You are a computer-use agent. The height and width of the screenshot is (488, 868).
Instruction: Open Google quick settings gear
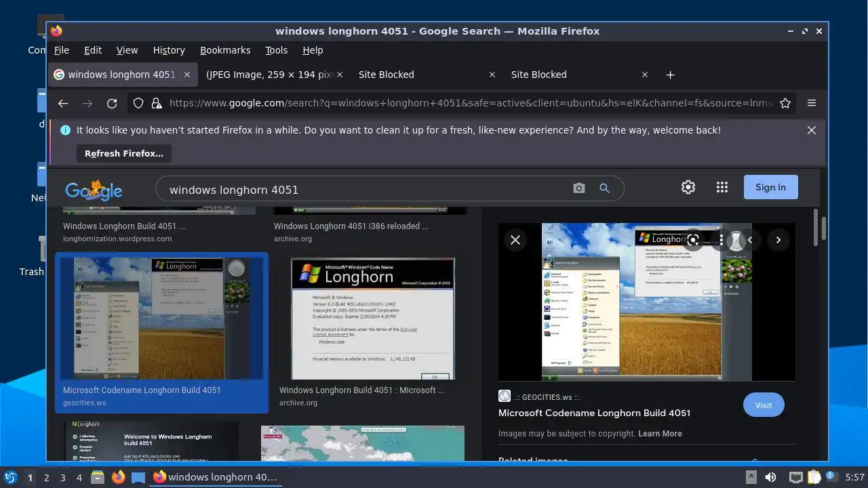(x=688, y=187)
